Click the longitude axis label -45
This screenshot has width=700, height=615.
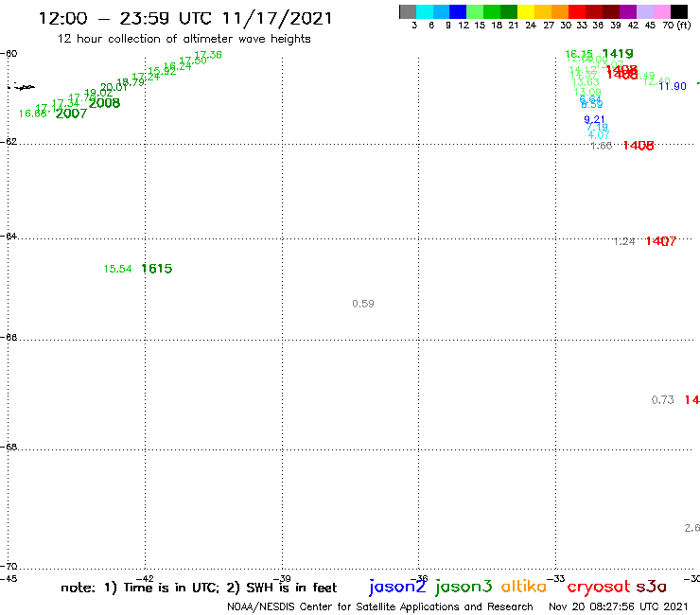9,579
